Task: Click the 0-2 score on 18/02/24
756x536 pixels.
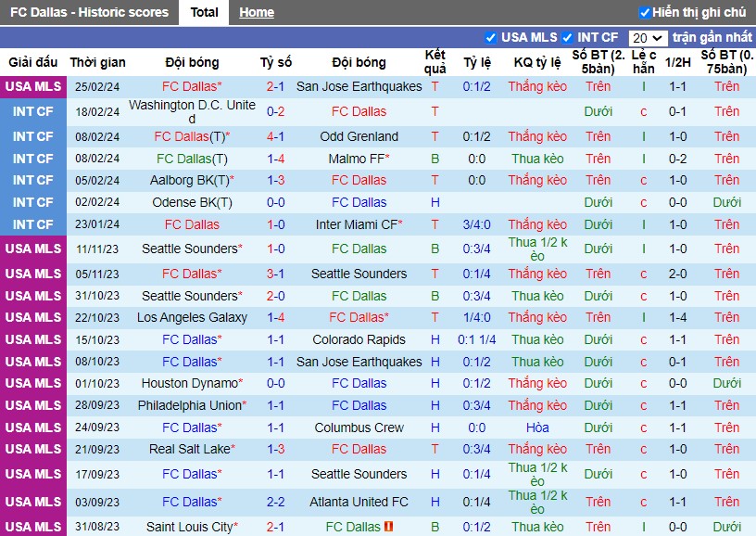Action: (x=276, y=112)
